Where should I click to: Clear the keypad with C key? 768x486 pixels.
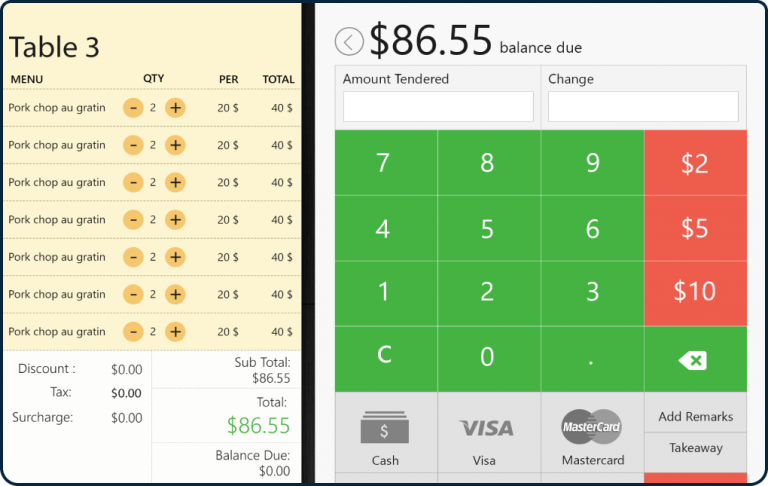386,359
